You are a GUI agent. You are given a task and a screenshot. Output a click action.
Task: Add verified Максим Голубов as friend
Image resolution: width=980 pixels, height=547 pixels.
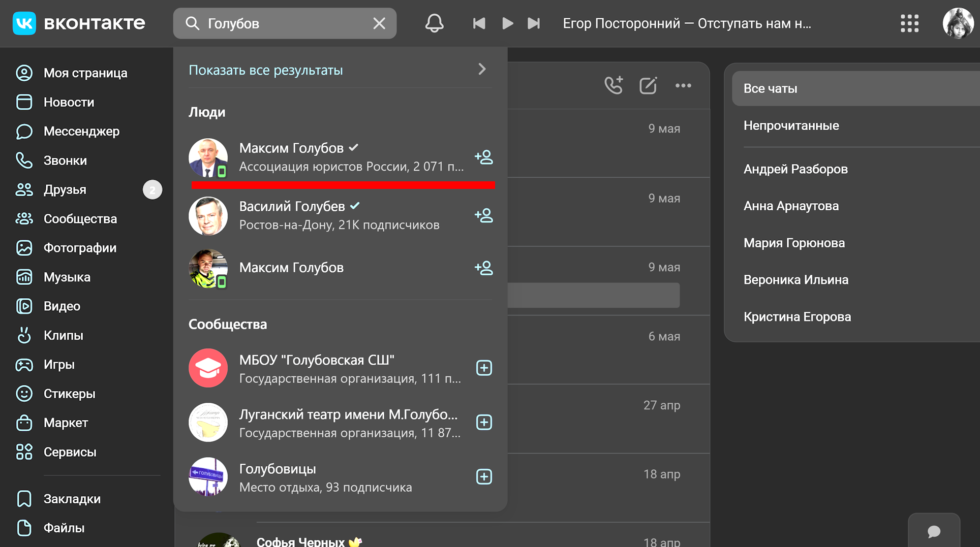(483, 157)
